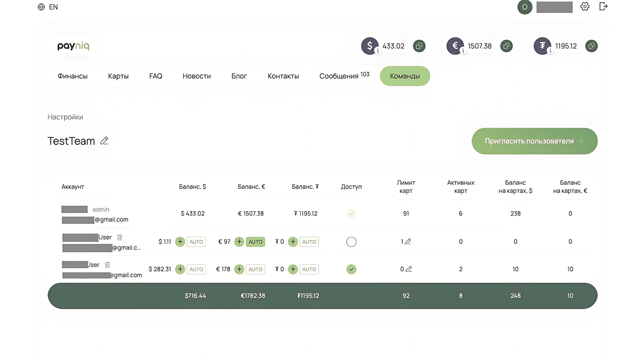This screenshot has height=362, width=644.
Task: Click the payniq logo
Action: [x=73, y=46]
